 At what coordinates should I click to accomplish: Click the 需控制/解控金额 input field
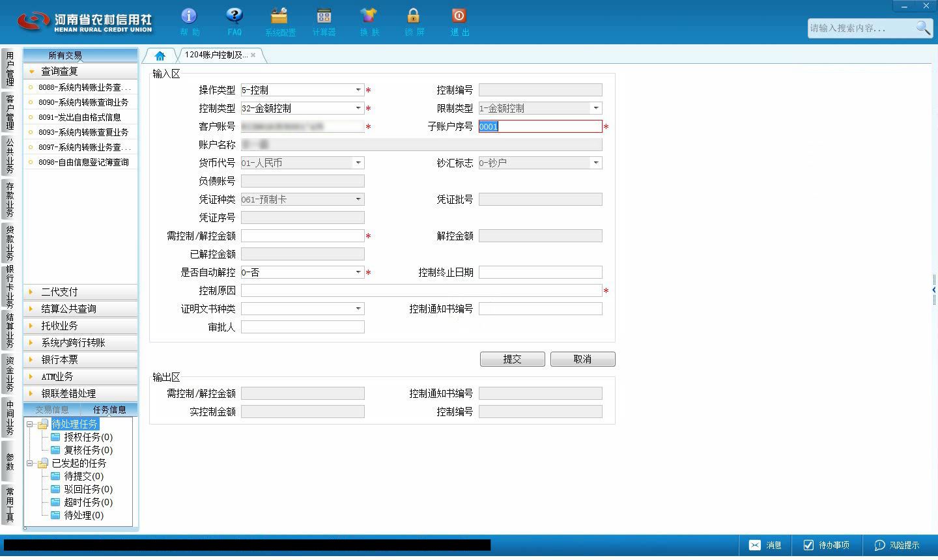pyautogui.click(x=303, y=236)
